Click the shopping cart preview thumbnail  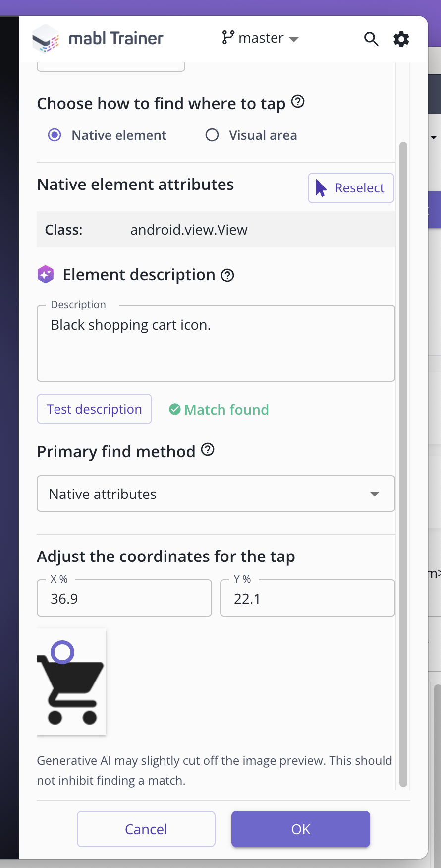click(x=71, y=682)
